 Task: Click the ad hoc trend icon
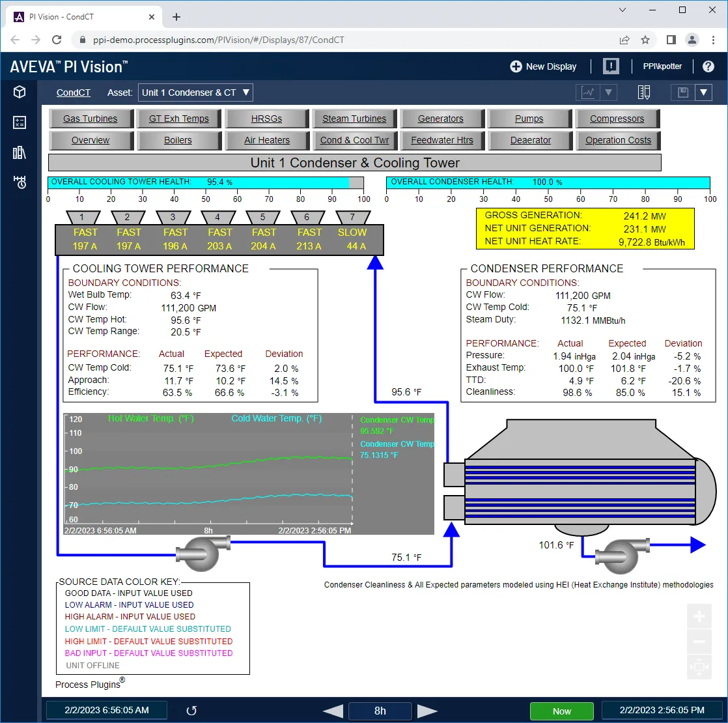(x=588, y=92)
